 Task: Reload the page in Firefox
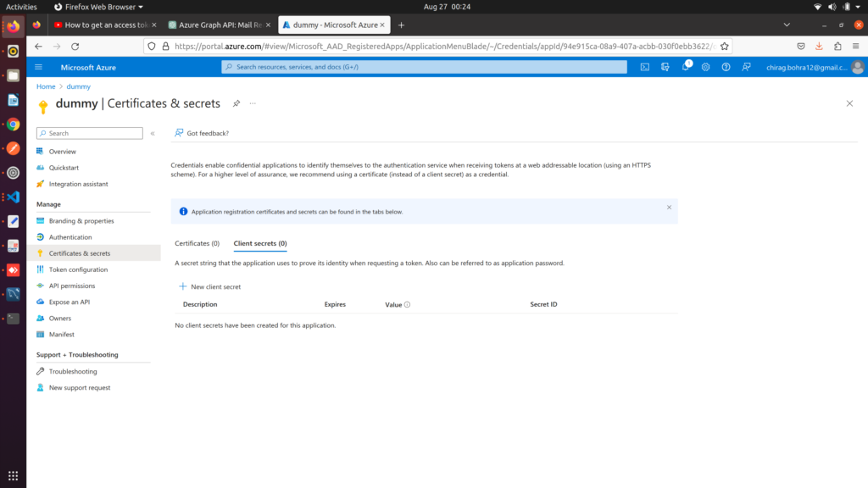tap(75, 47)
